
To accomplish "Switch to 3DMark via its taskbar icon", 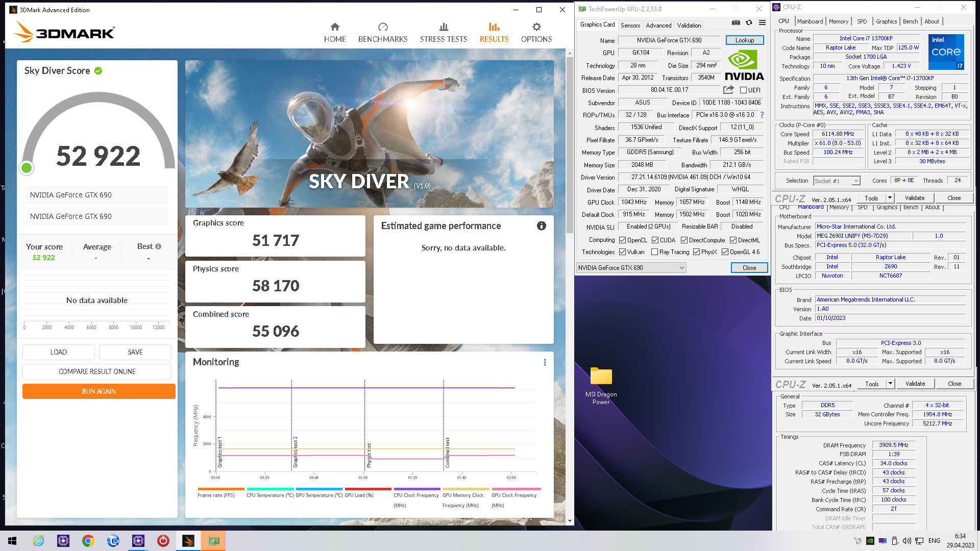I will tap(188, 541).
